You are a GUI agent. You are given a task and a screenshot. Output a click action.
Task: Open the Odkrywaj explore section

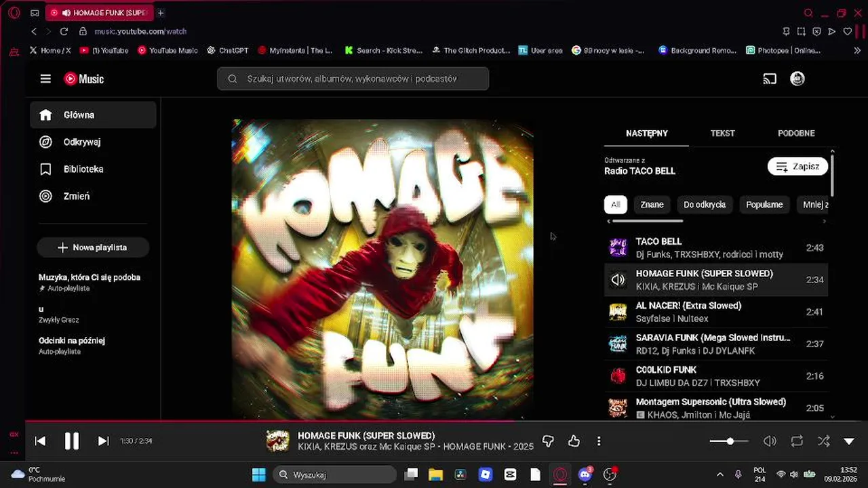pos(93,142)
